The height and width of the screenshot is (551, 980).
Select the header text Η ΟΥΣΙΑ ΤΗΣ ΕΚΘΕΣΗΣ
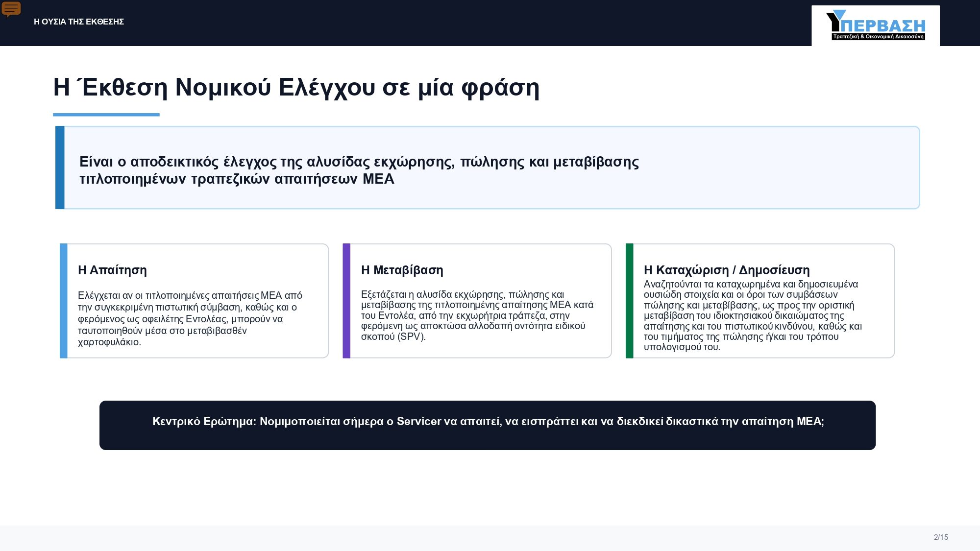(79, 22)
